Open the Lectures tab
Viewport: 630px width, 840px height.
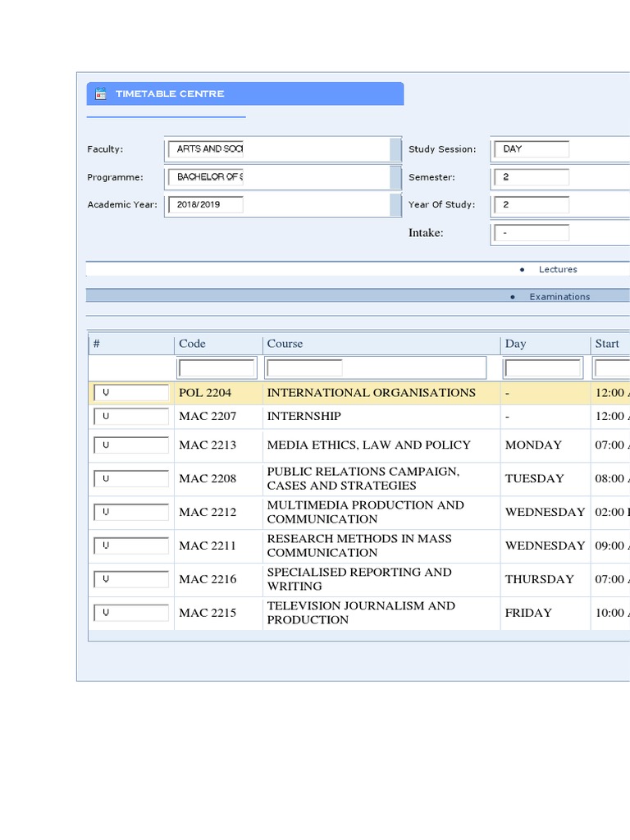click(x=557, y=269)
